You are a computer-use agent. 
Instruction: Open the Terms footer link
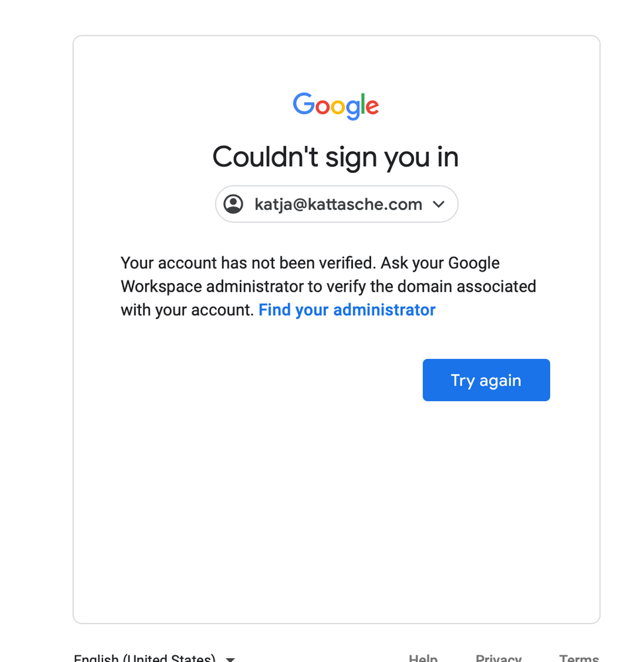[x=579, y=658]
